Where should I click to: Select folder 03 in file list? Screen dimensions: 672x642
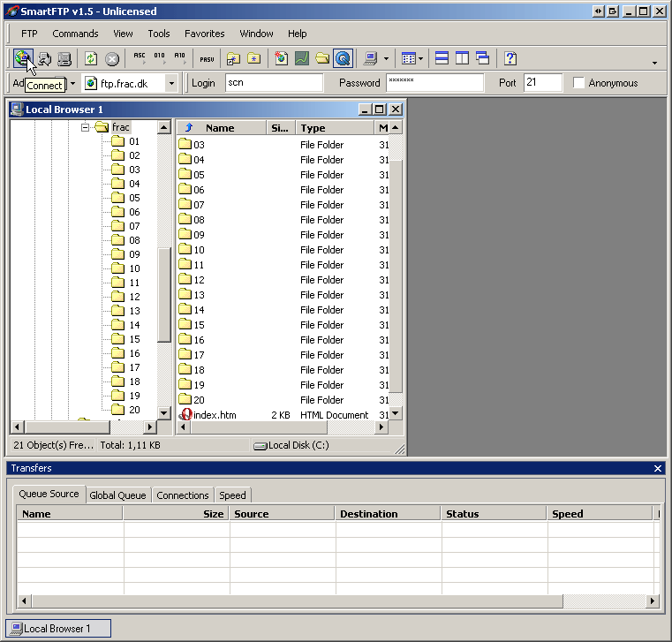click(x=192, y=145)
